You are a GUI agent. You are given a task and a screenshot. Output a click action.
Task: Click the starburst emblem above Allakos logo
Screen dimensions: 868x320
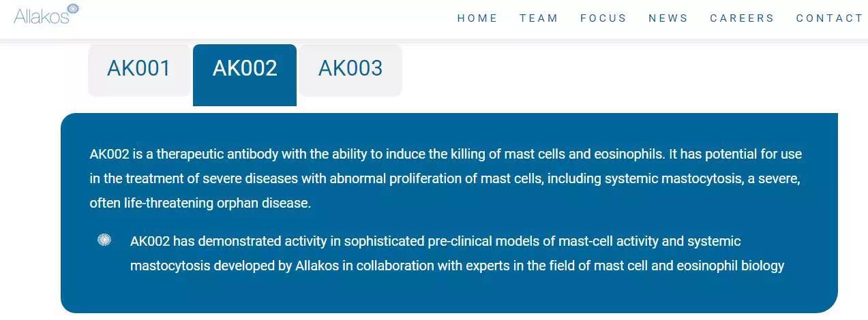pyautogui.click(x=73, y=8)
